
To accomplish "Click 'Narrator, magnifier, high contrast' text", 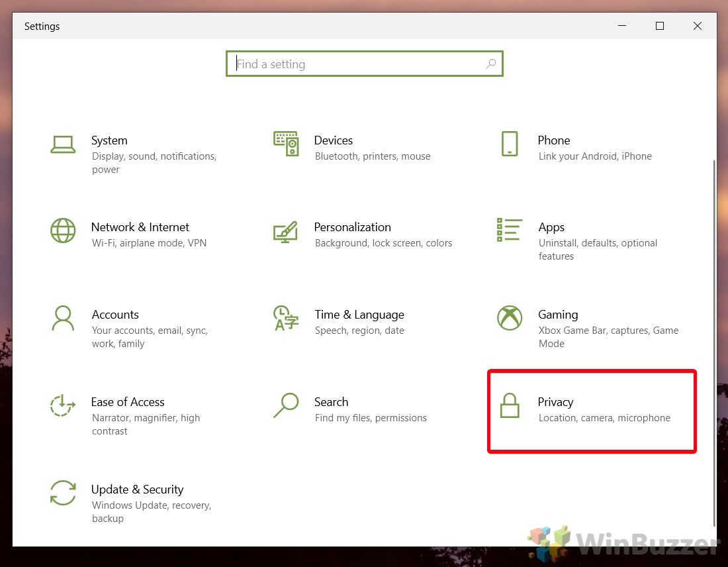I will tap(146, 425).
